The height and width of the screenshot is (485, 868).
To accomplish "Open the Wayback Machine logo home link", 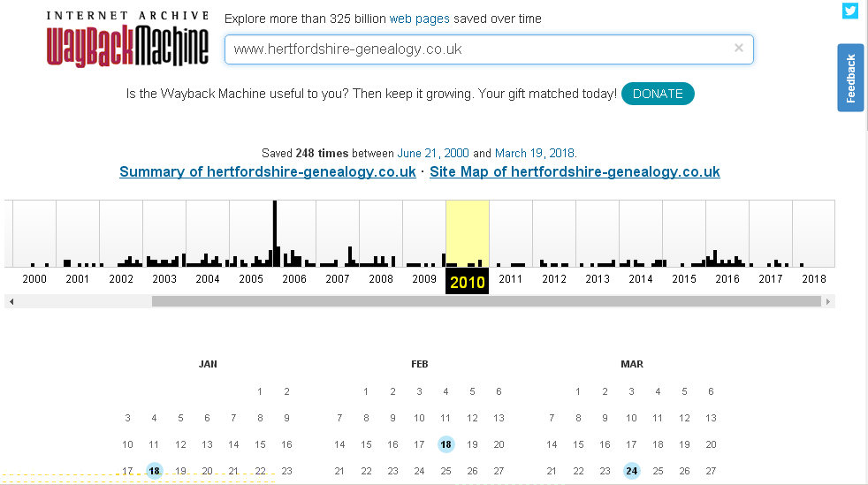I will [x=127, y=39].
